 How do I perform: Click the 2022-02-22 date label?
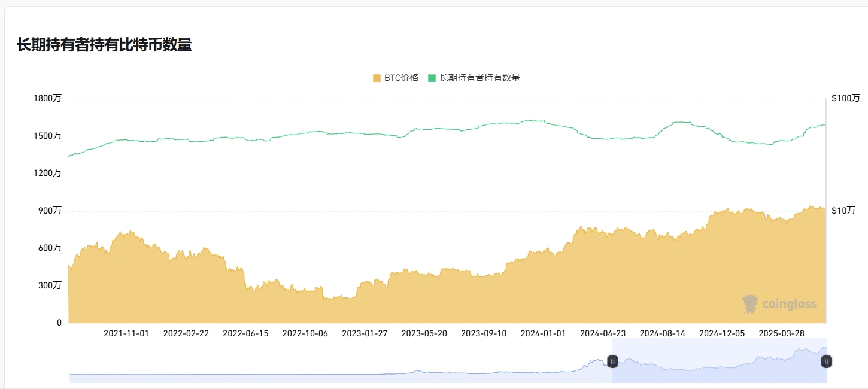coord(186,333)
